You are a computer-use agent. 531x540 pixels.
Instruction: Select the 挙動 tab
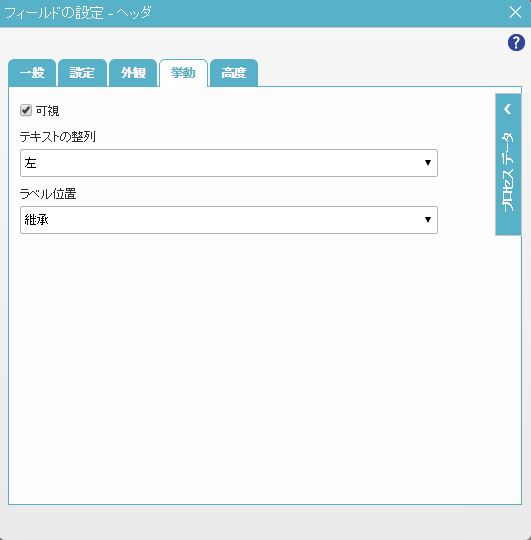click(x=183, y=73)
